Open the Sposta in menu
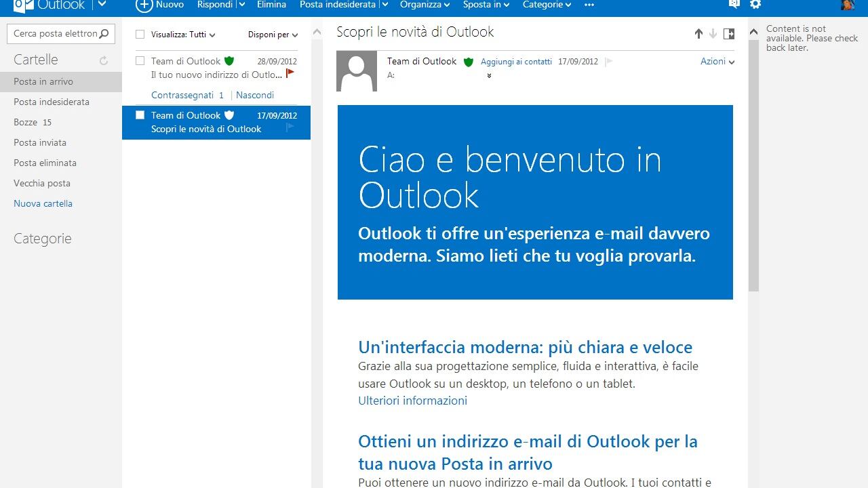This screenshot has height=488, width=868. click(x=486, y=4)
